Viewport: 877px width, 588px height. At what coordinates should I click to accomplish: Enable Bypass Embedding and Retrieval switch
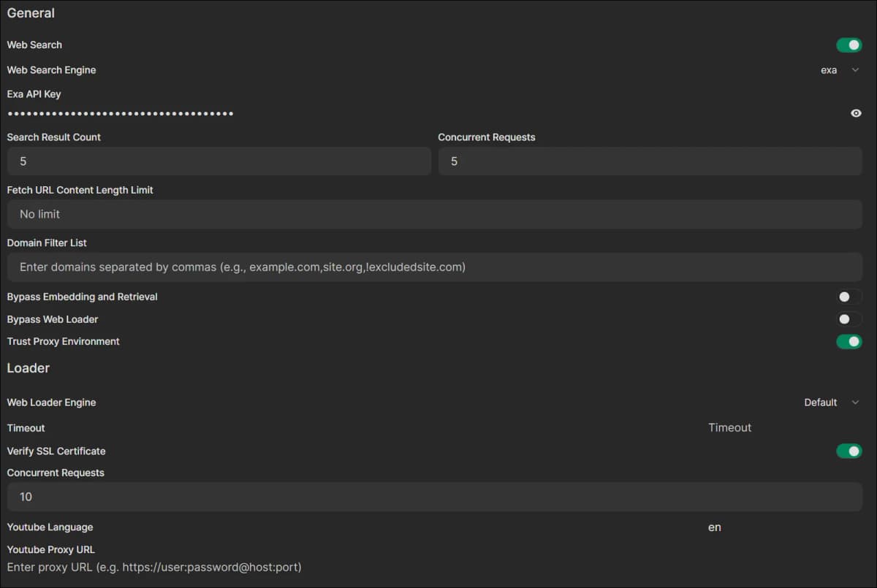(x=849, y=297)
